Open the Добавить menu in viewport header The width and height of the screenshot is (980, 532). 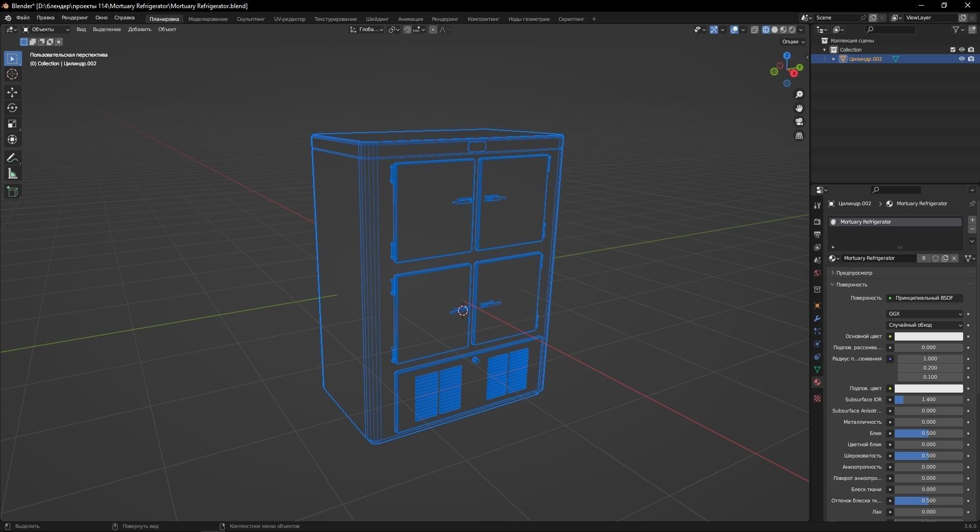pyautogui.click(x=139, y=30)
